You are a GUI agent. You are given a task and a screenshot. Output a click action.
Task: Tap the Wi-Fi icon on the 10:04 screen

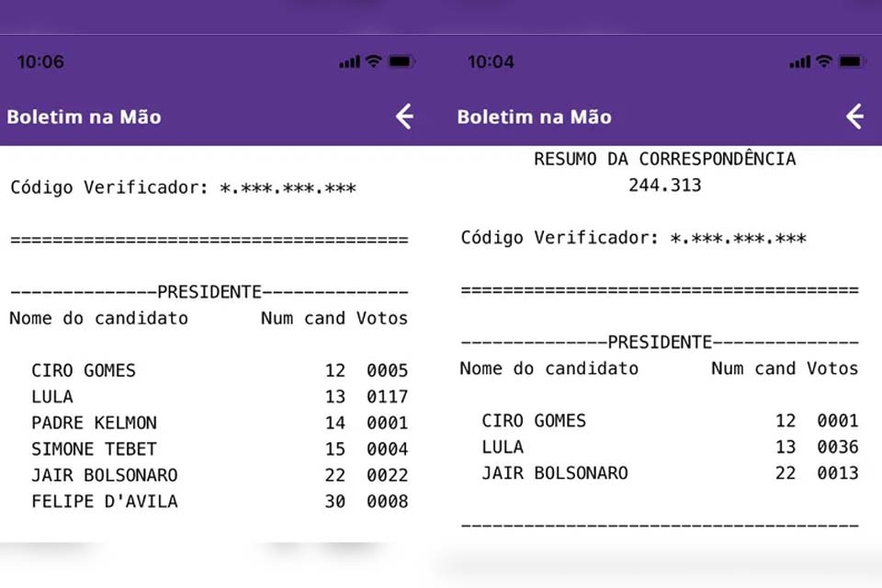point(823,62)
